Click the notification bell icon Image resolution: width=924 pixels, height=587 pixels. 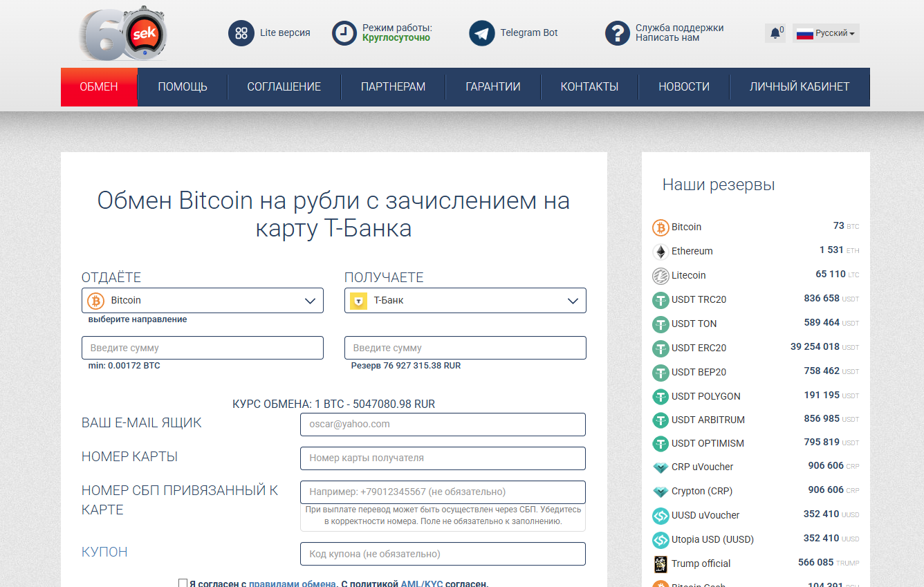pos(775,32)
